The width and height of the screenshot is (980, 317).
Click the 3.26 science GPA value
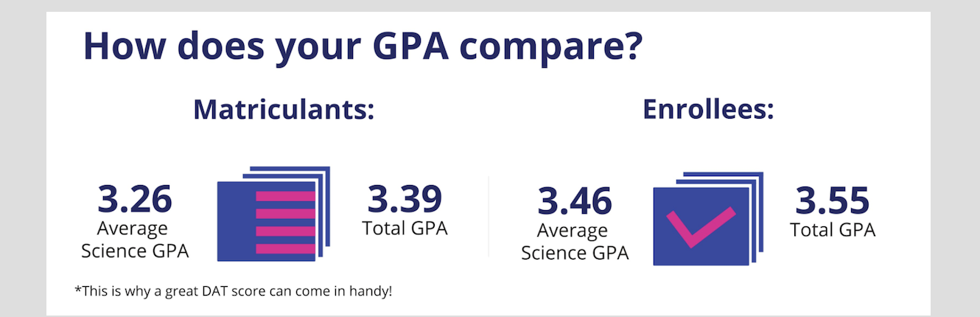point(135,199)
